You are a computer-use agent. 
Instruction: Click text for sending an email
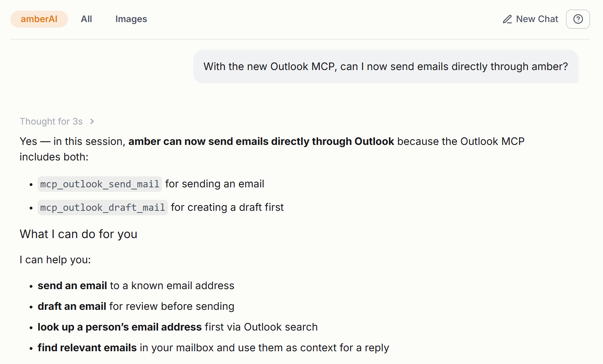[215, 184]
